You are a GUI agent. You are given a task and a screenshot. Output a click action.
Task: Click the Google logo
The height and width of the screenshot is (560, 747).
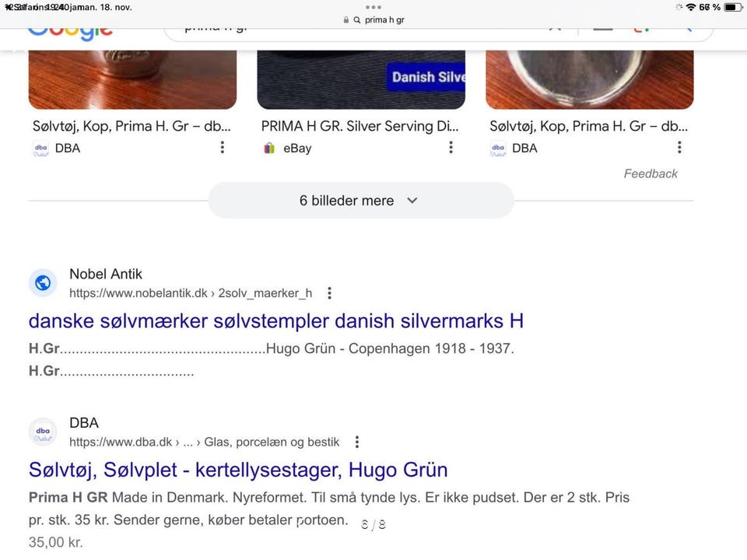pos(70,30)
